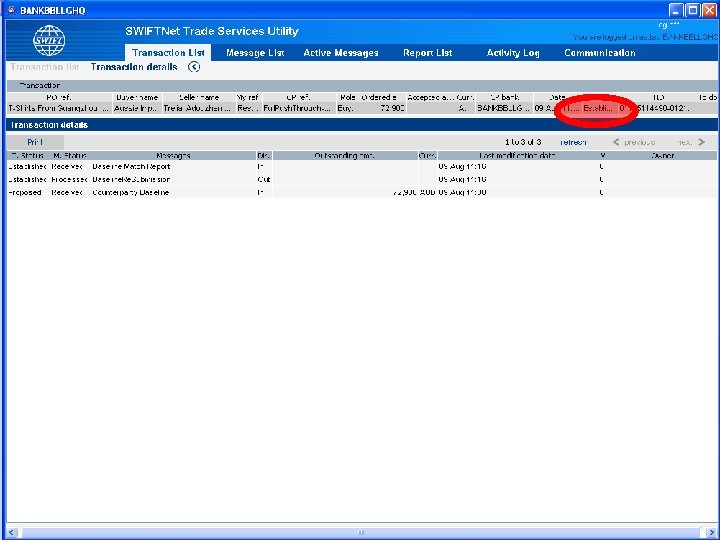Click the Seller name column header

tap(199, 97)
